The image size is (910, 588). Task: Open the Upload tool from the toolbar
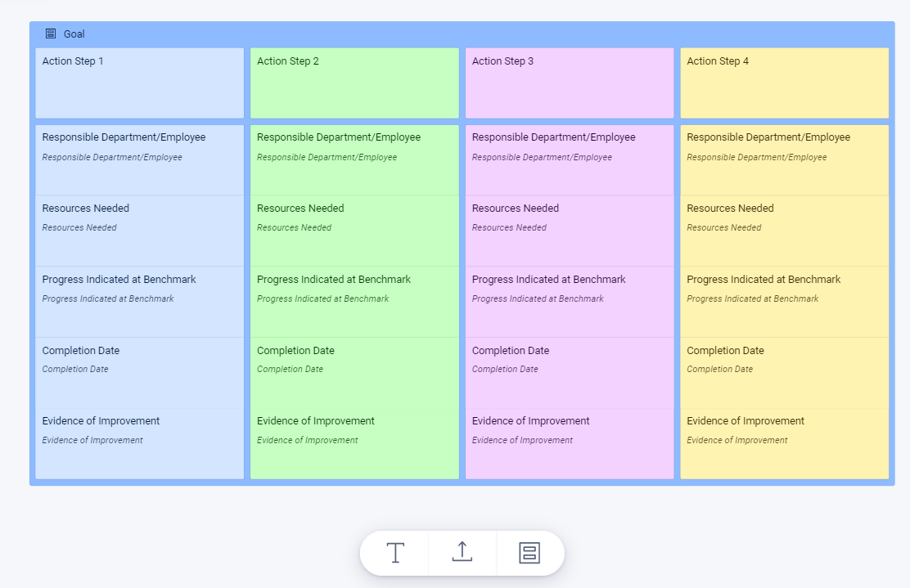point(462,553)
